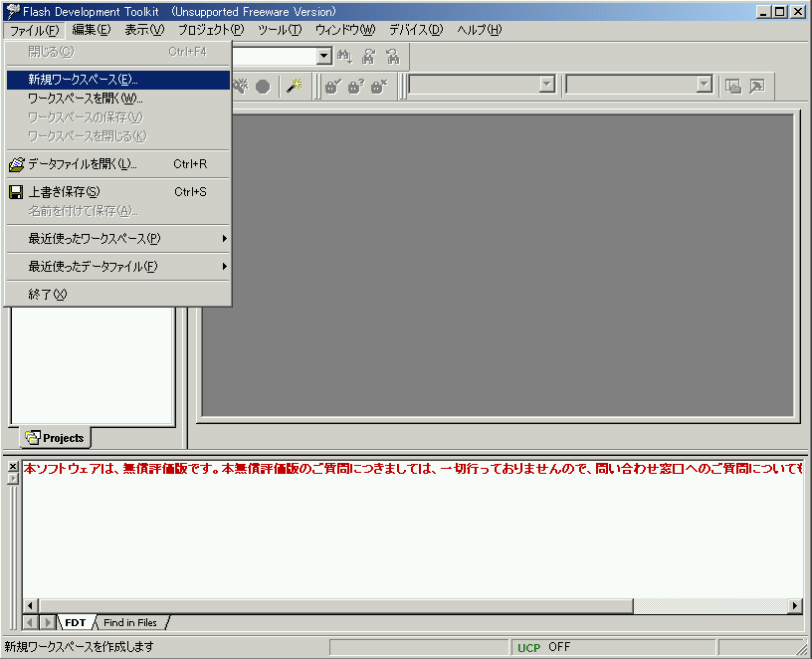This screenshot has height=659, width=812.
Task: Click the magic wand wizard icon
Action: pyautogui.click(x=295, y=86)
